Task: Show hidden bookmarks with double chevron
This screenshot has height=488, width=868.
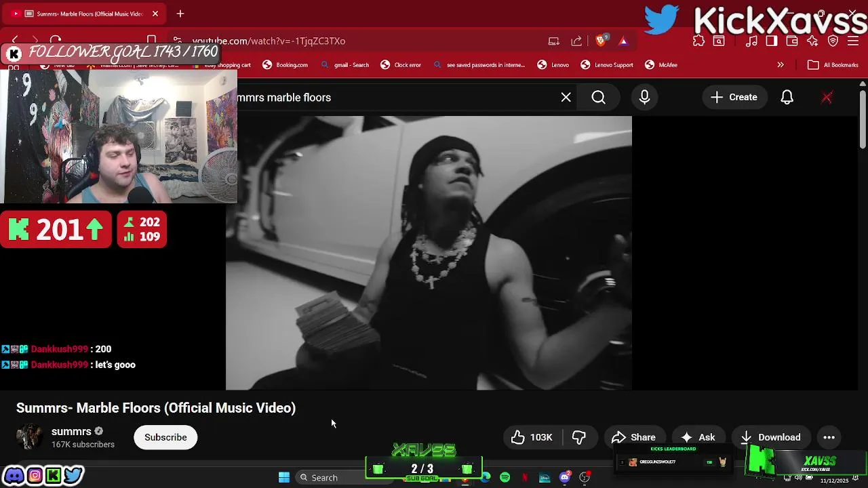Action: point(781,65)
